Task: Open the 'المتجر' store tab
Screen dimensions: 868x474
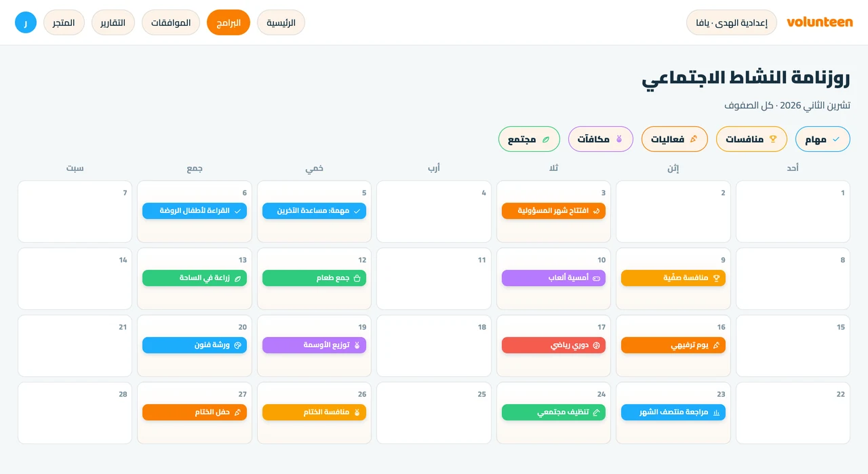Action: click(64, 22)
